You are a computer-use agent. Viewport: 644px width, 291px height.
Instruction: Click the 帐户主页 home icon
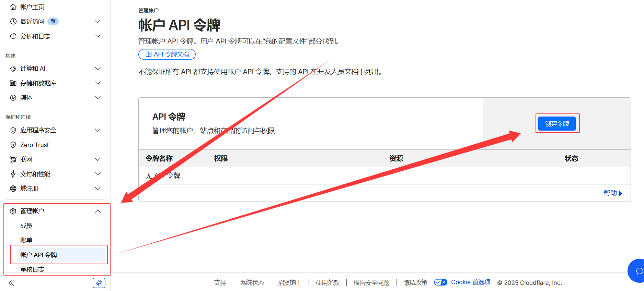click(x=13, y=7)
